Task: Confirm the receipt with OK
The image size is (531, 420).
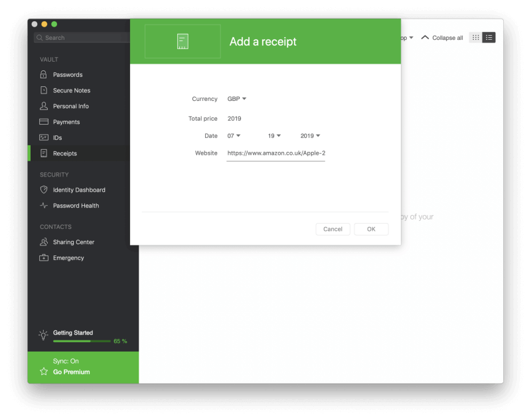Action: 371,229
